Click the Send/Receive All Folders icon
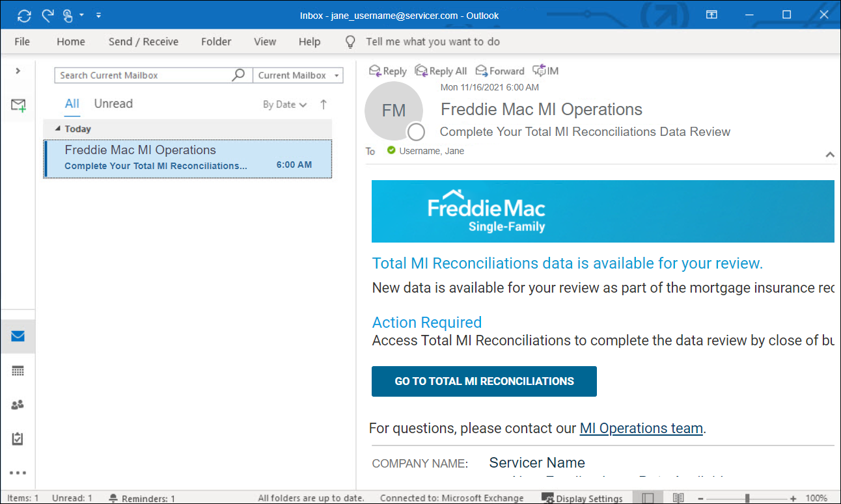 tap(24, 15)
